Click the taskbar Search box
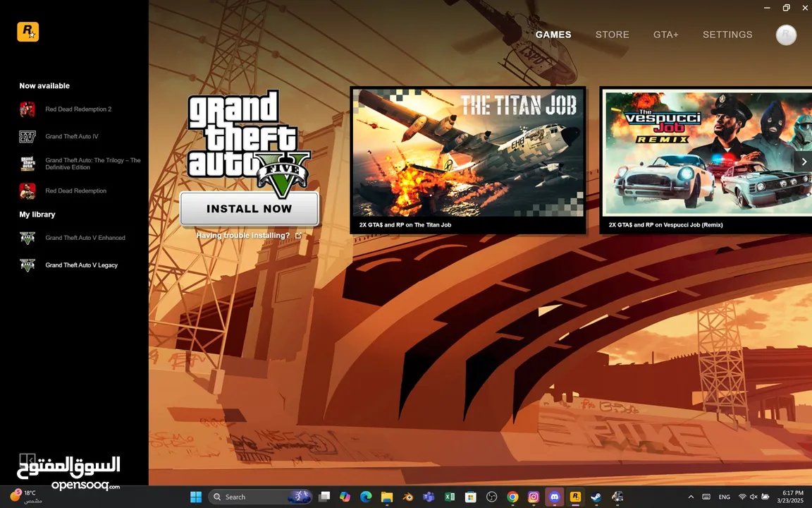This screenshot has width=812, height=508. [x=260, y=497]
